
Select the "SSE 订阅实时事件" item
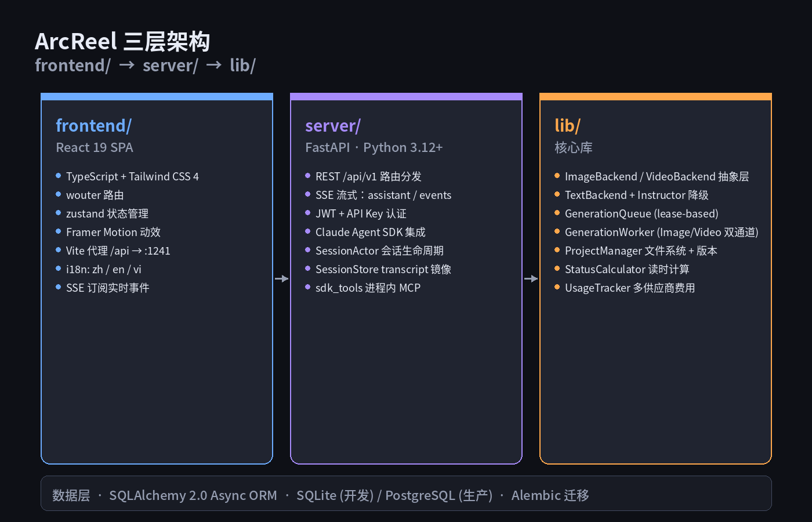(108, 288)
